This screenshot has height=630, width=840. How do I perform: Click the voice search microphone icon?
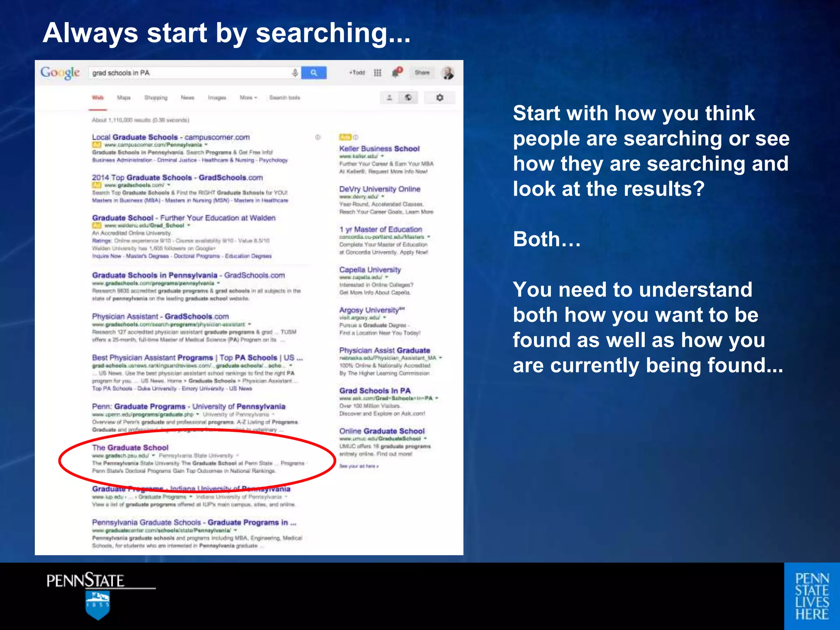coord(294,73)
